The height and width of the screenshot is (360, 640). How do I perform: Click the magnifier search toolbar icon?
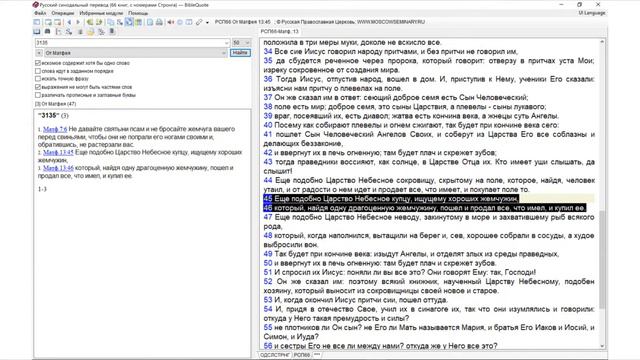coord(120,22)
